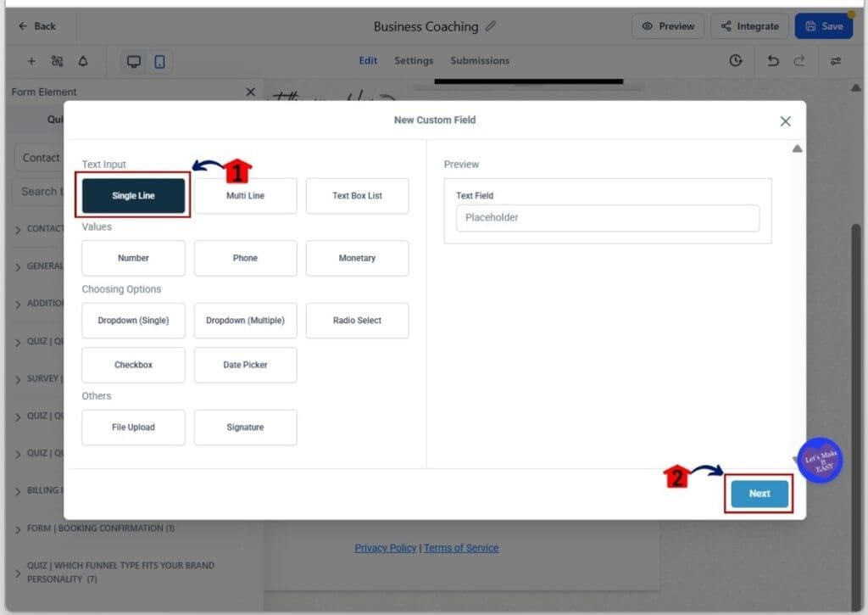Open the Settings tab
Screen dimensions: 868x615
click(414, 60)
